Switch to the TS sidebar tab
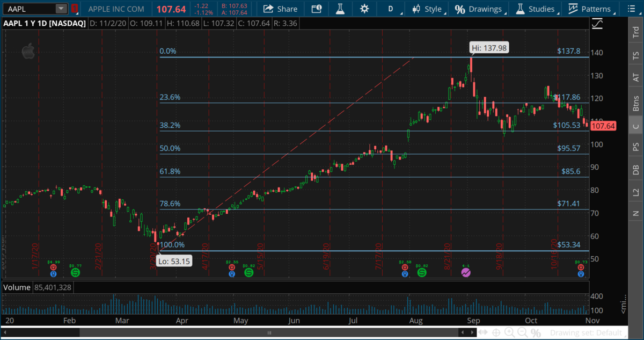 pyautogui.click(x=635, y=56)
